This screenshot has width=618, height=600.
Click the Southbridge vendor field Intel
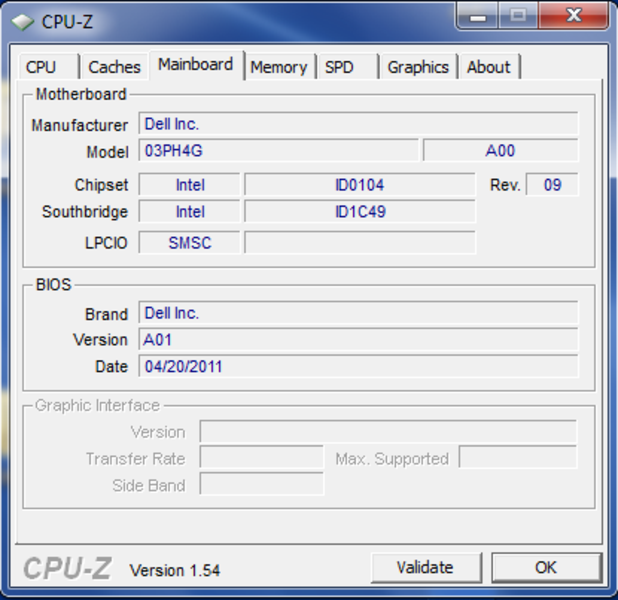point(190,212)
